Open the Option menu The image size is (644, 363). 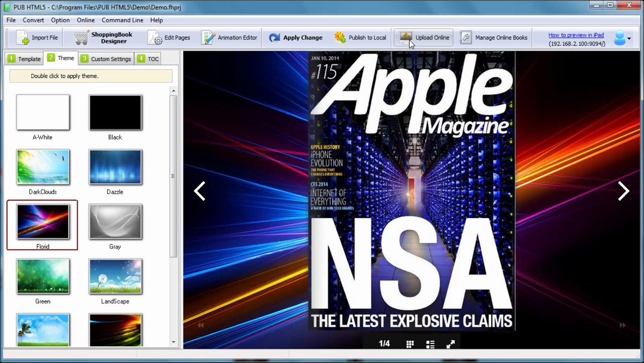[60, 20]
